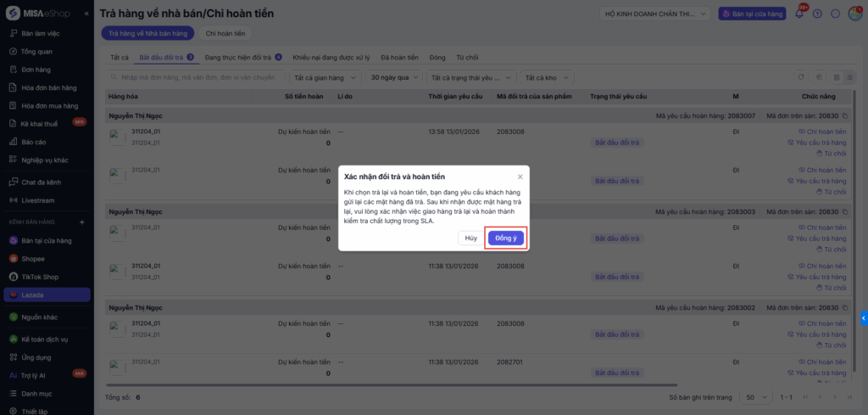868x415 pixels.
Task: Select Trả hàng về Nhà bán hàng pill
Action: coord(147,33)
